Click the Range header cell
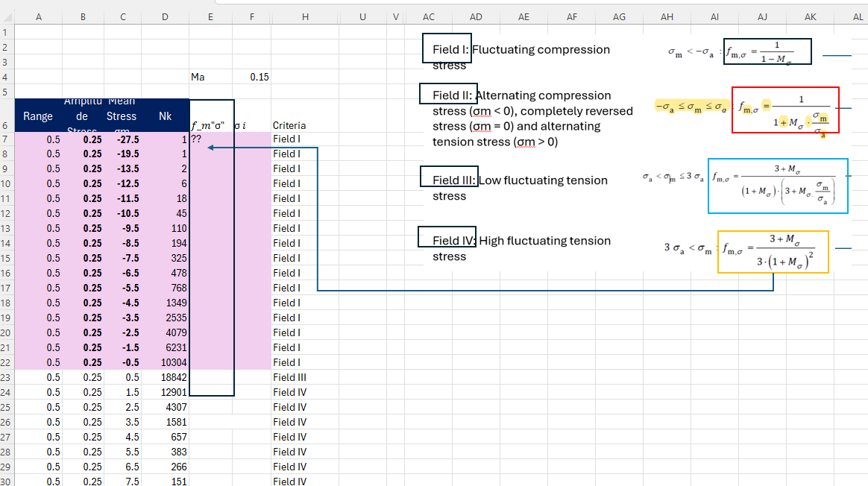Viewport: 868px width, 486px height. [38, 116]
